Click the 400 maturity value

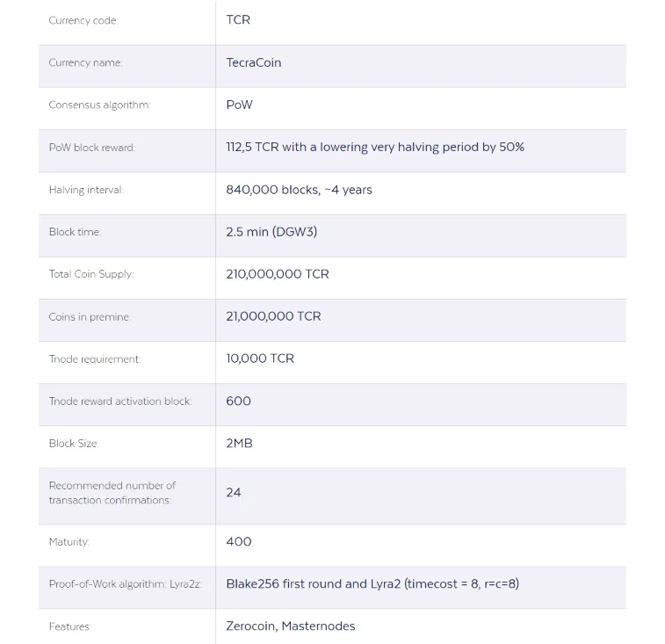click(239, 541)
